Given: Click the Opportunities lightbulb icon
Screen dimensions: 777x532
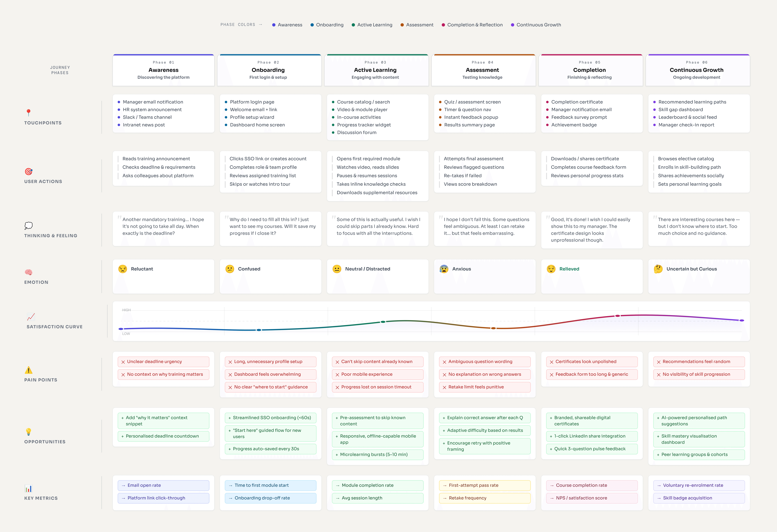Looking at the screenshot, I should [x=28, y=432].
